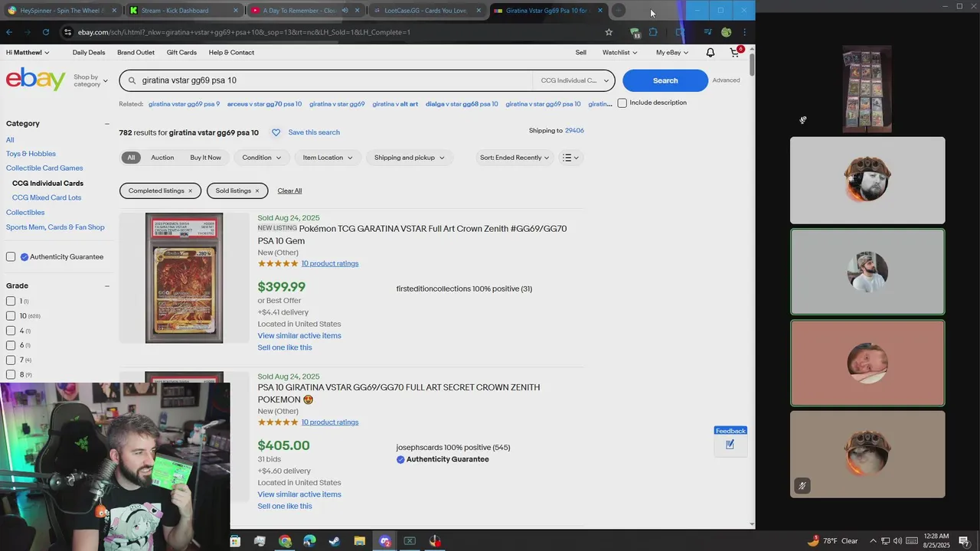This screenshot has height=551, width=980.
Task: Open Chrome profile avatar
Action: tap(726, 32)
